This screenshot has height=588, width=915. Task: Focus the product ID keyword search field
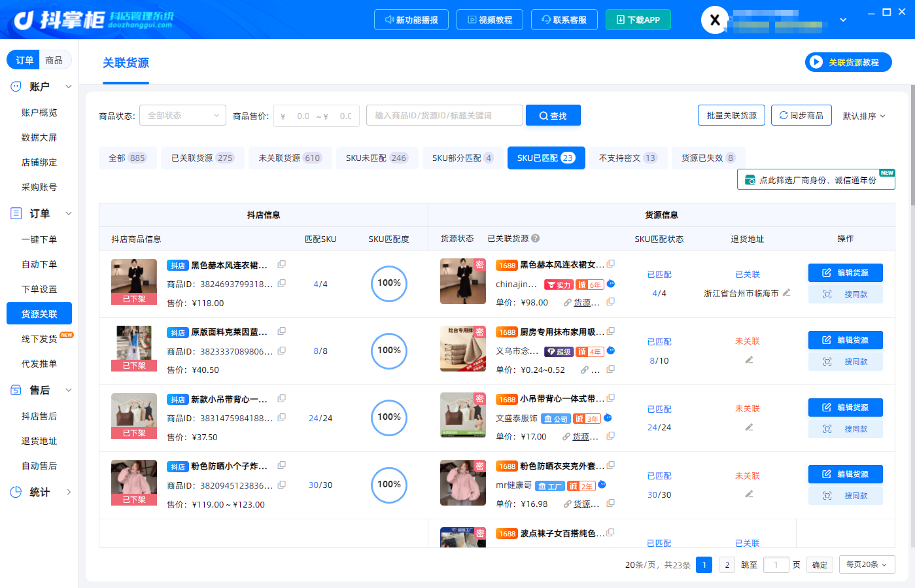pyautogui.click(x=445, y=116)
